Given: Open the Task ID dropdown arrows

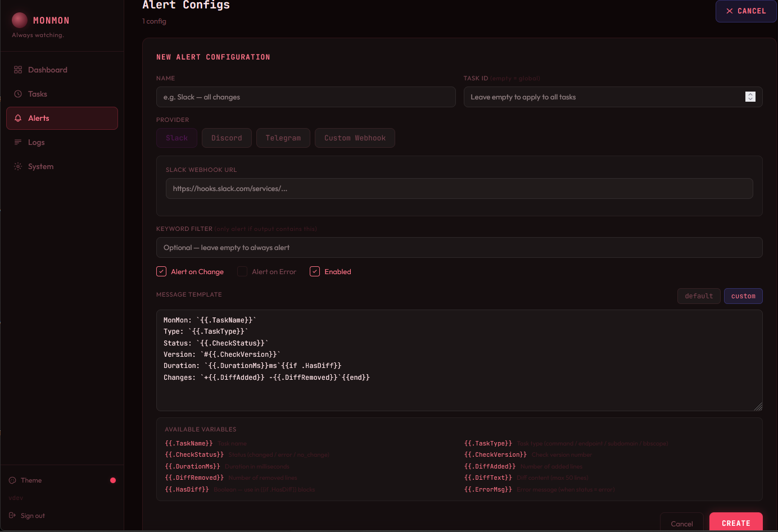Looking at the screenshot, I should (750, 97).
